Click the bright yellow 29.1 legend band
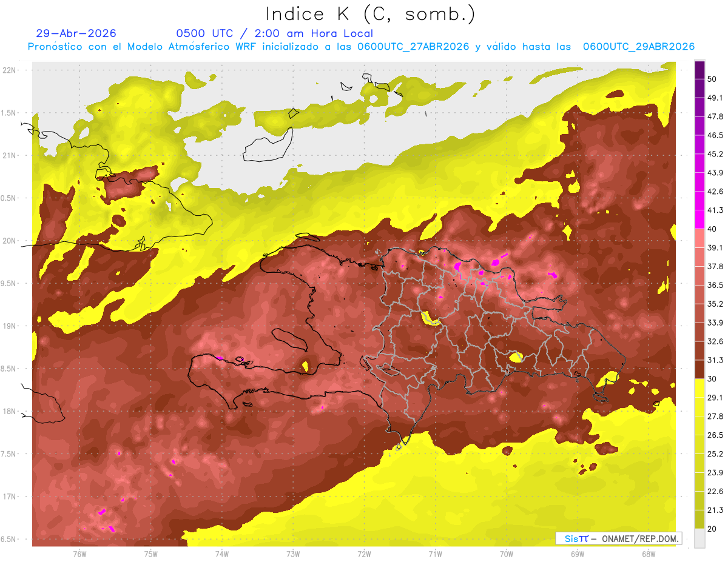The height and width of the screenshot is (562, 728). click(699, 389)
